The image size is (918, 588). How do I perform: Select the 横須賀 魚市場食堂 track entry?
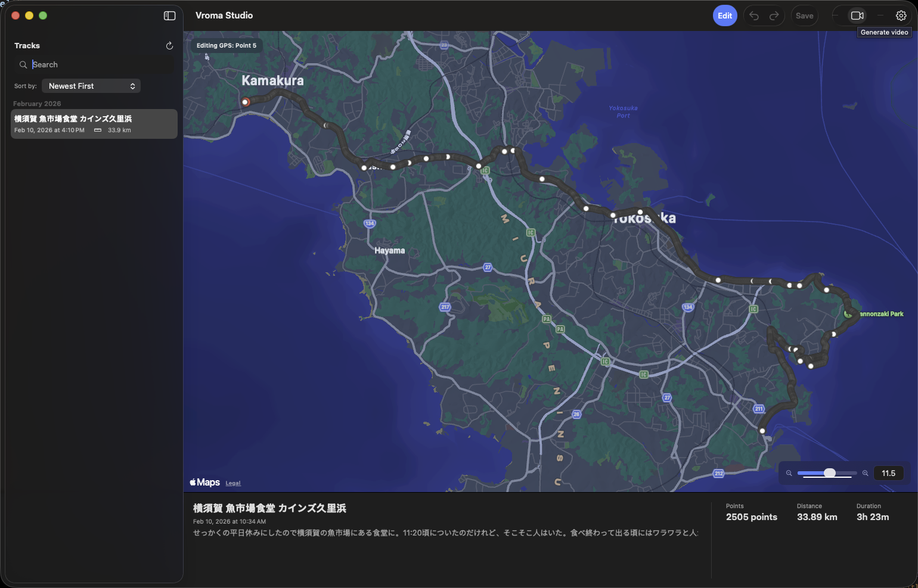point(94,123)
